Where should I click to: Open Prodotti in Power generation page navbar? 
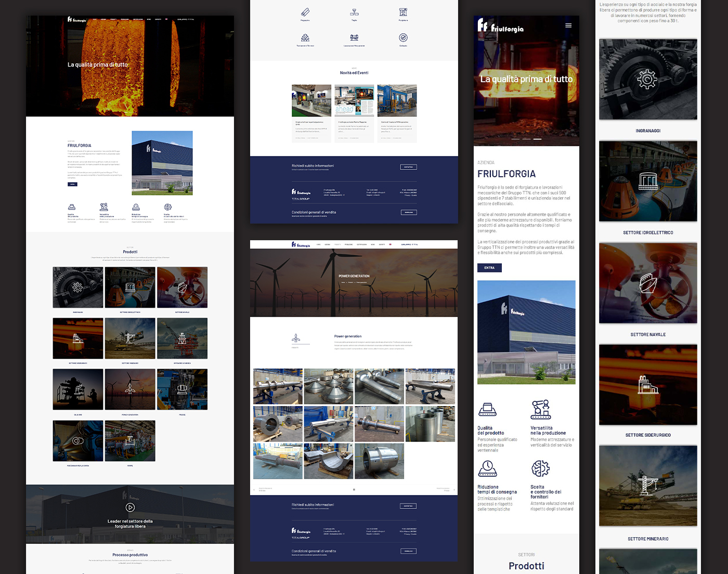point(337,244)
